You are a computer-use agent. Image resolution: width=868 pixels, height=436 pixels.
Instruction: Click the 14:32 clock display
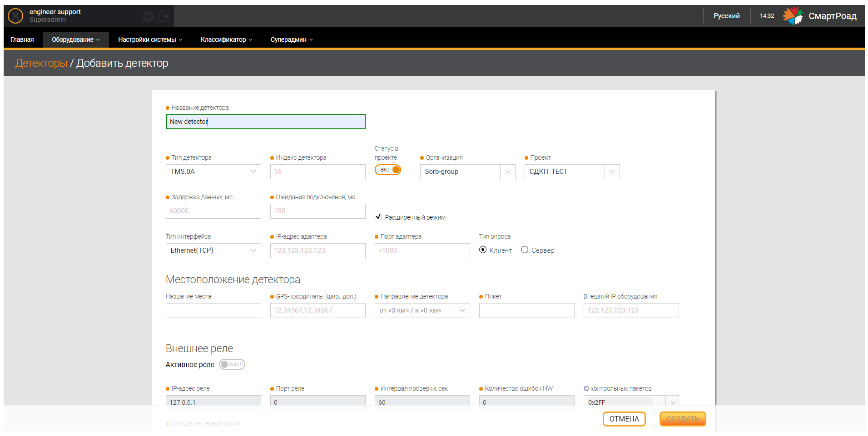tap(767, 16)
